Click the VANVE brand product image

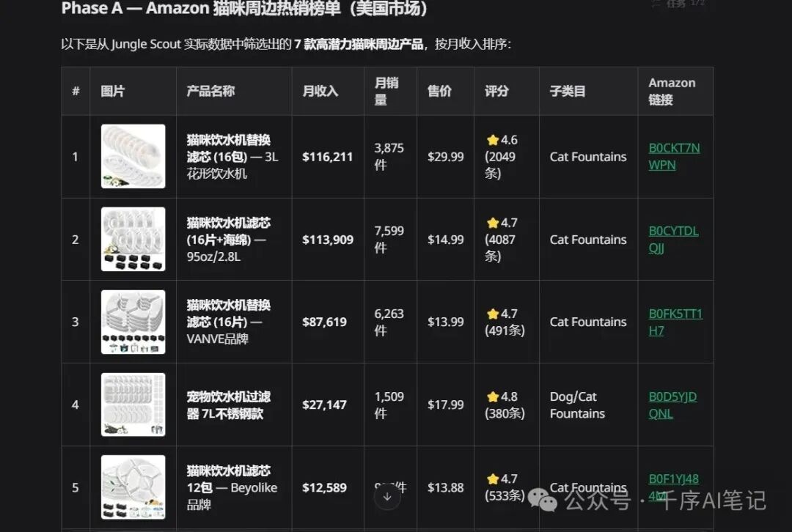(x=133, y=322)
